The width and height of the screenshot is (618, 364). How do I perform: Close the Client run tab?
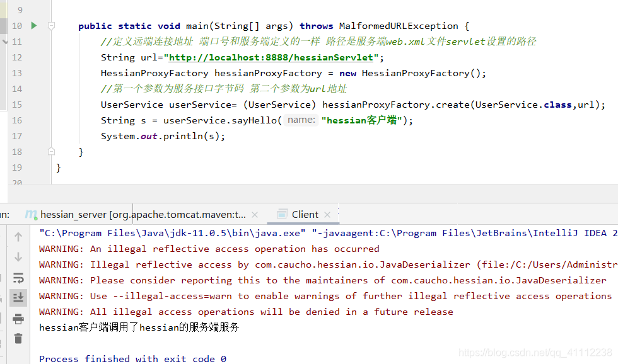pos(327,215)
